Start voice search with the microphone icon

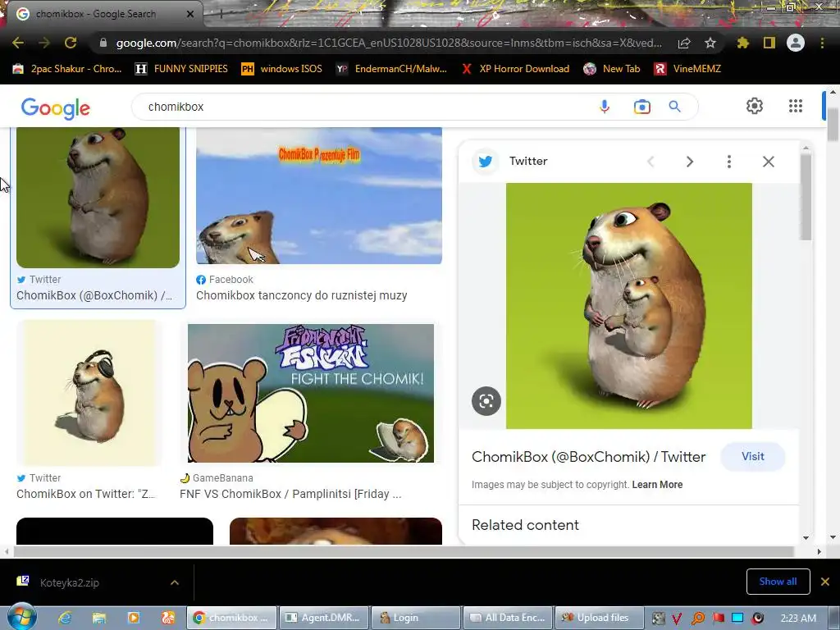coord(605,107)
